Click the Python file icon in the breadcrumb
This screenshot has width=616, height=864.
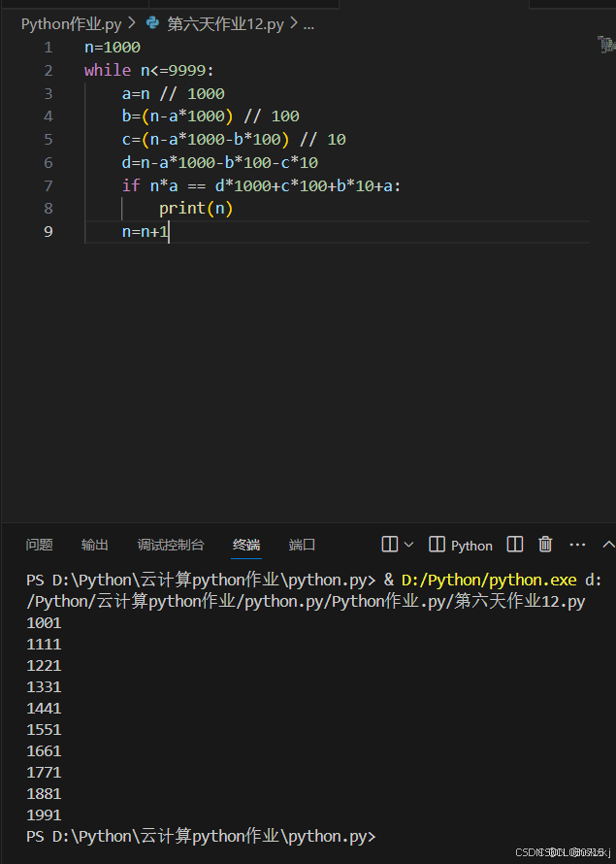click(152, 23)
